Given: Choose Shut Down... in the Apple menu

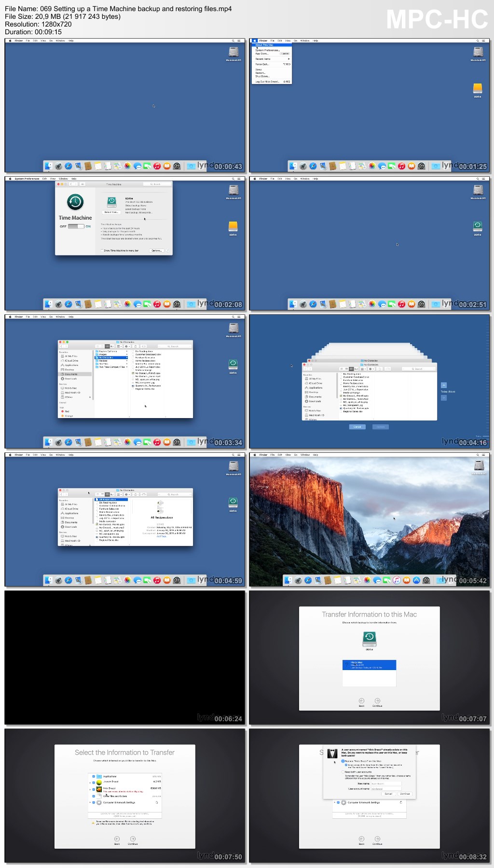Looking at the screenshot, I should point(272,76).
